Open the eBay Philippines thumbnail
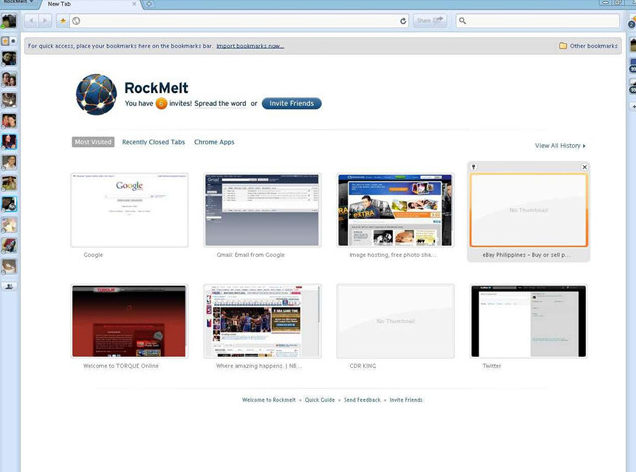636x472 pixels. tap(529, 210)
